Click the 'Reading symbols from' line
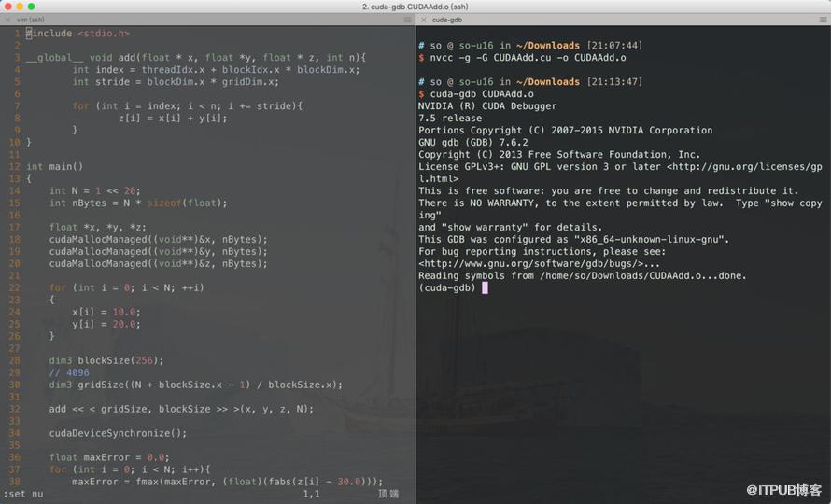The width and height of the screenshot is (831, 504). point(583,275)
